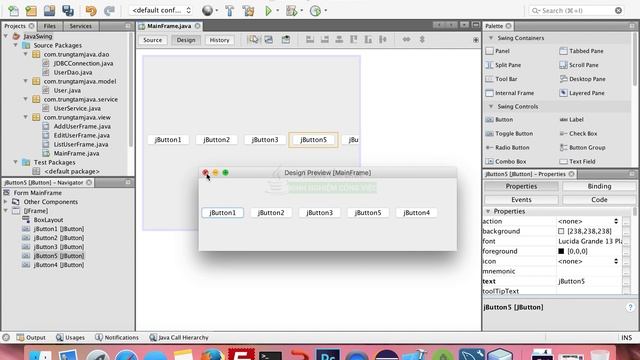
Task: Click jButton1 in Design Preview window
Action: coord(222,213)
